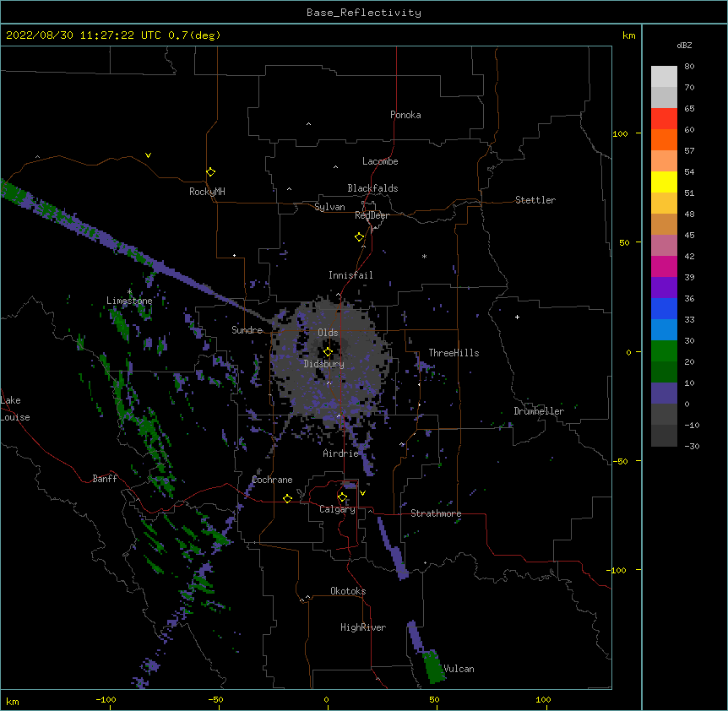The image size is (728, 711).
Task: Click the Blackfalds city label
Action: [372, 188]
